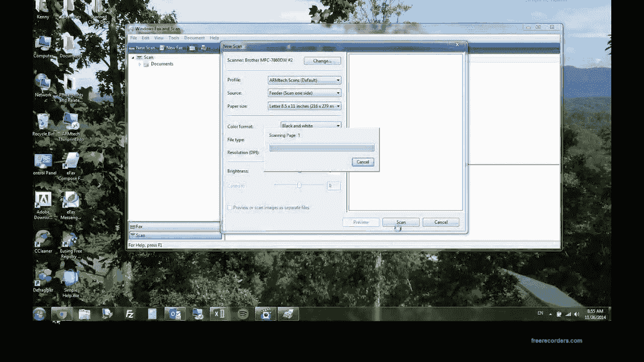Select the Network desktop icon
644x362 pixels.
pyautogui.click(x=43, y=86)
